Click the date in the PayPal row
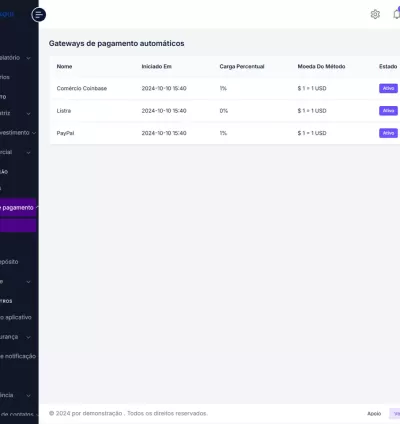This screenshot has width=400, height=424. (164, 133)
